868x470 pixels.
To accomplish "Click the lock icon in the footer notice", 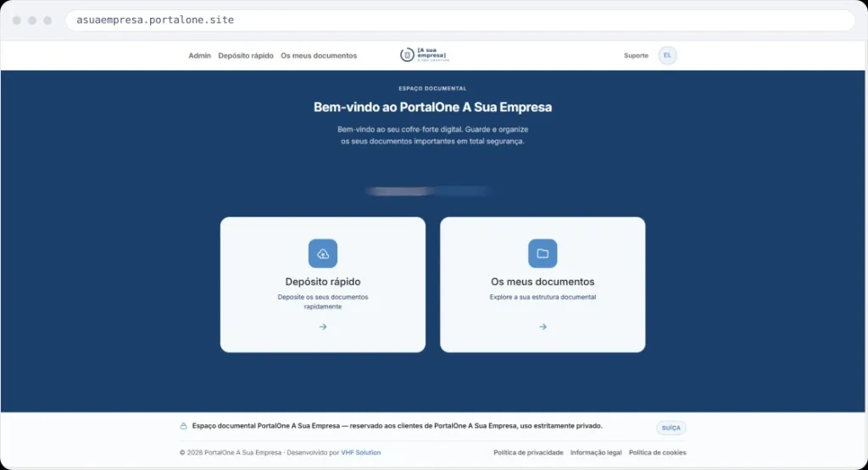I will (x=183, y=426).
